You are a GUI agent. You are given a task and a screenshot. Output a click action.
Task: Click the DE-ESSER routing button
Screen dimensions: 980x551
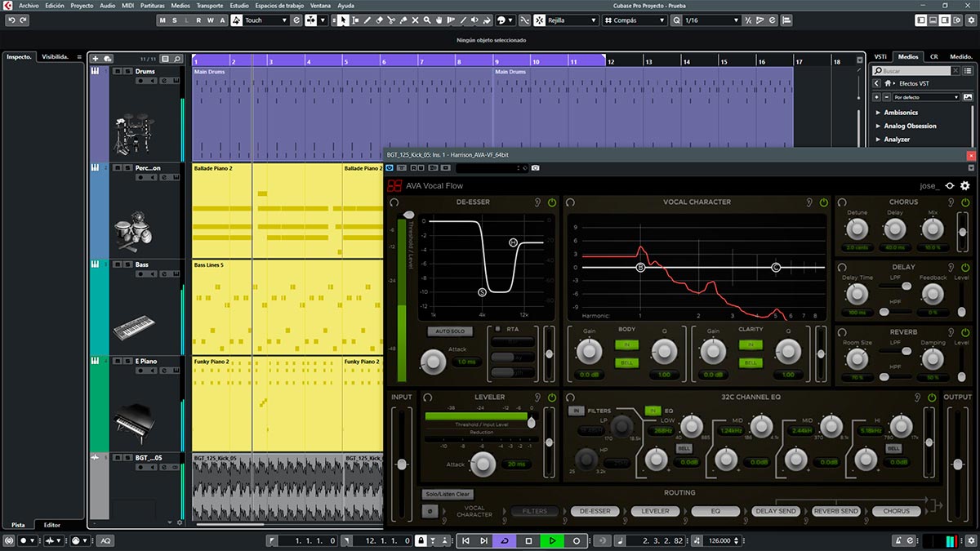[x=595, y=511]
